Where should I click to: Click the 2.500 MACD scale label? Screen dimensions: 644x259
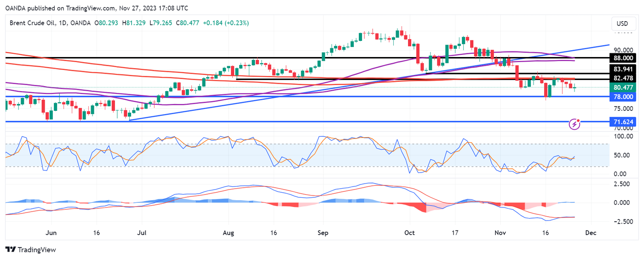[624, 184]
